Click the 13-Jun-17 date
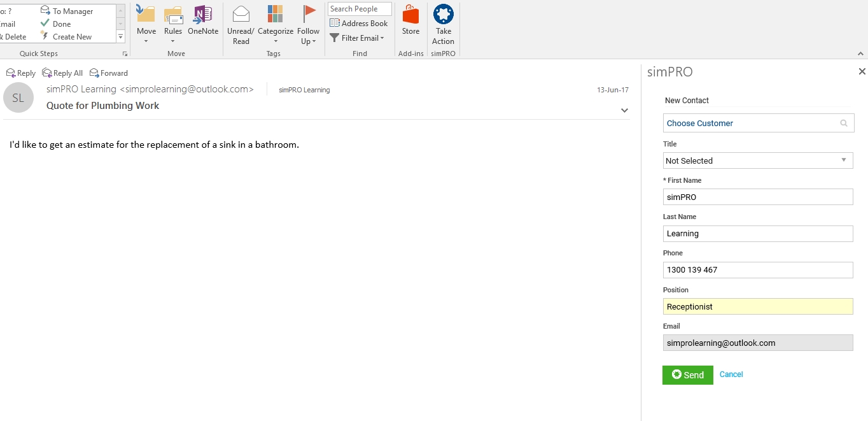Screen dimensions: 868x421 613,90
